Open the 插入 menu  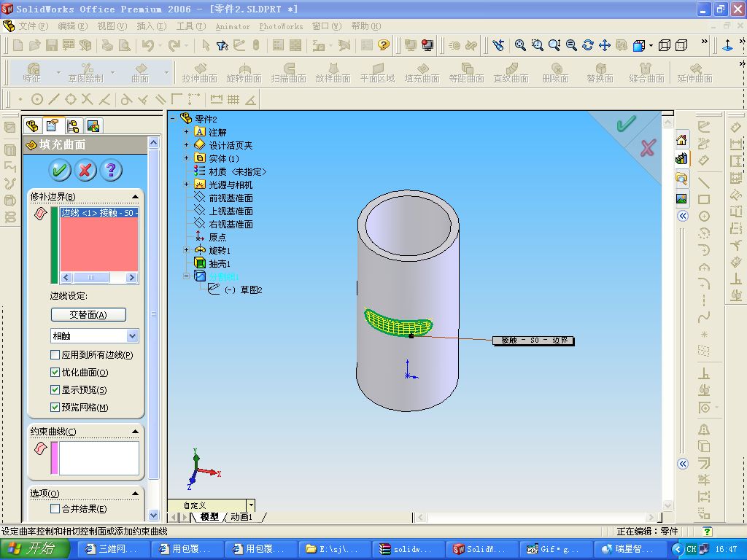152,26
